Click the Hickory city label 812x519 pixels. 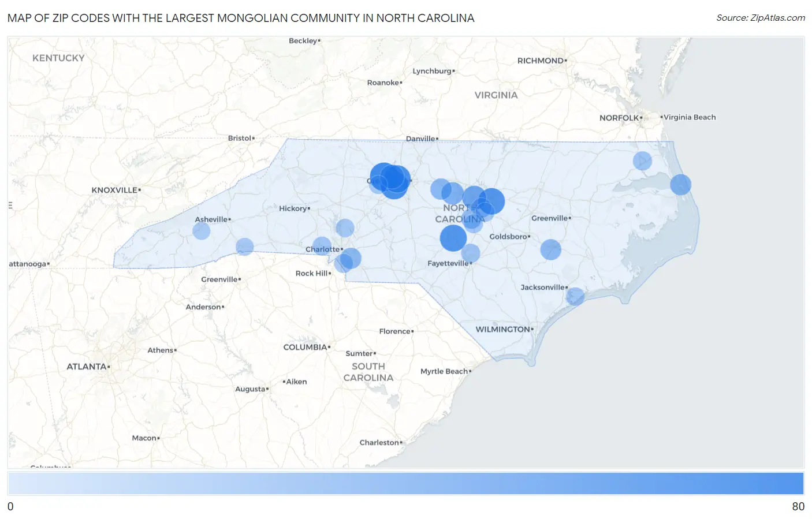(x=293, y=208)
